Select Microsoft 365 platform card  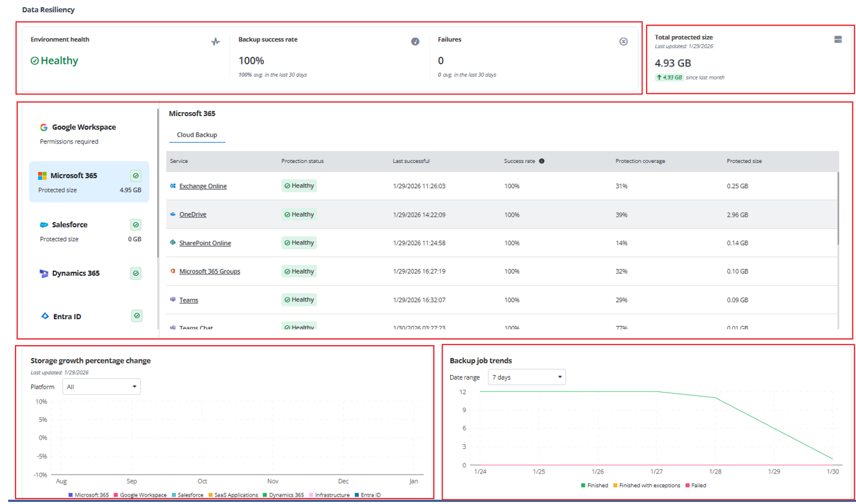pos(89,182)
